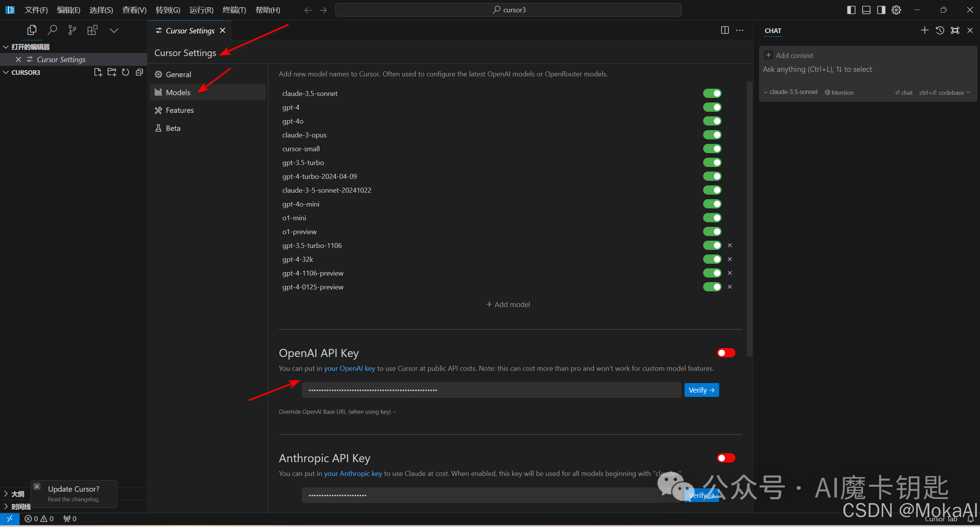This screenshot has height=527, width=980.
Task: Open the Explorer files icon in sidebar
Action: tap(32, 30)
